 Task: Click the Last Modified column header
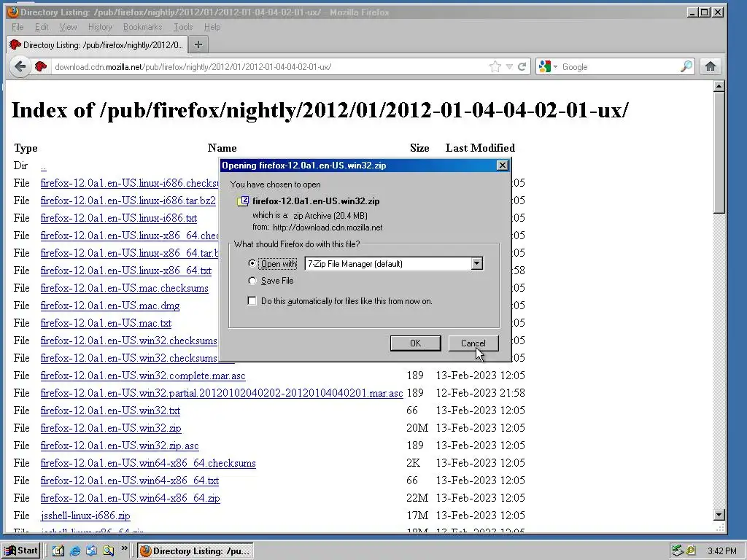pos(480,148)
